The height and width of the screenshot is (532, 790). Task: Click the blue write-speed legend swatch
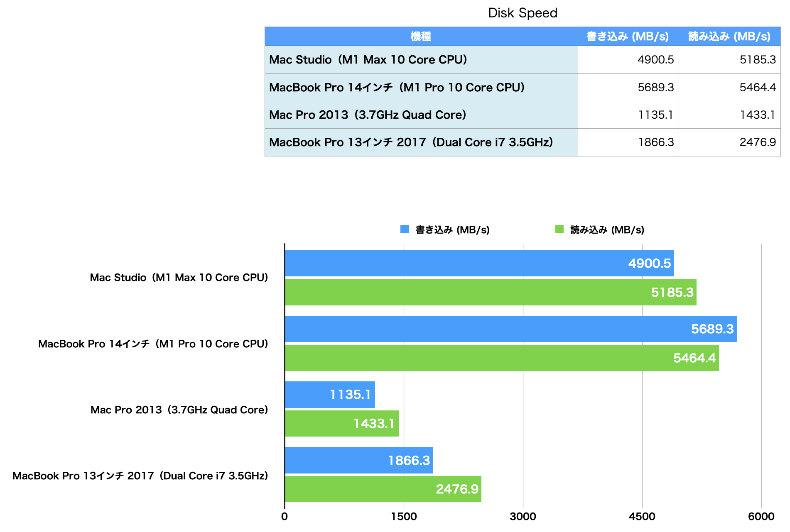(x=404, y=229)
